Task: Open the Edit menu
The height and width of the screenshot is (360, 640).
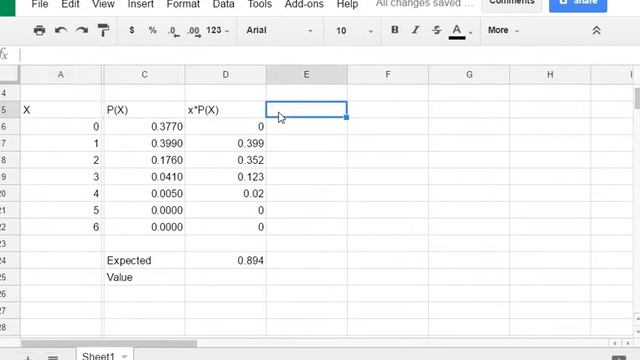Action: click(70, 4)
